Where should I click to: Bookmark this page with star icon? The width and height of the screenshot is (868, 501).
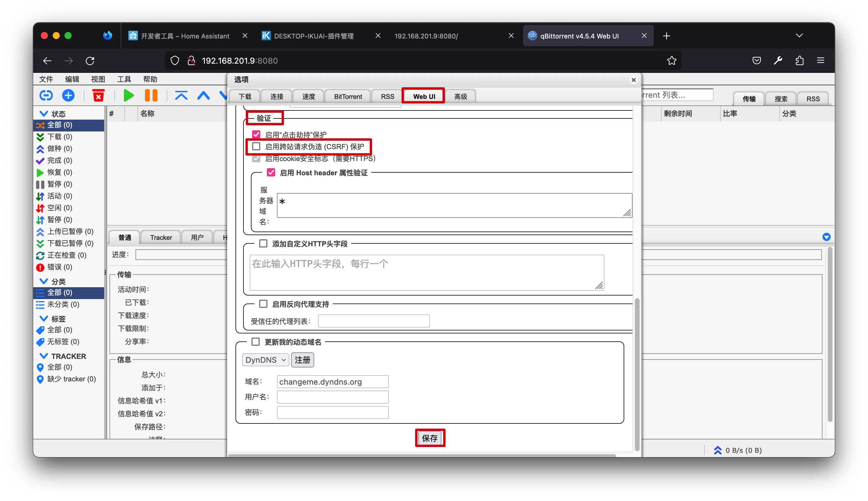[x=671, y=61]
